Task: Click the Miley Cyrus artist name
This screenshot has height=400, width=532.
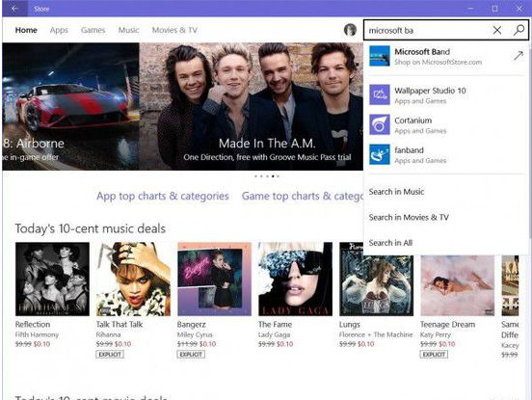Action: tap(195, 334)
